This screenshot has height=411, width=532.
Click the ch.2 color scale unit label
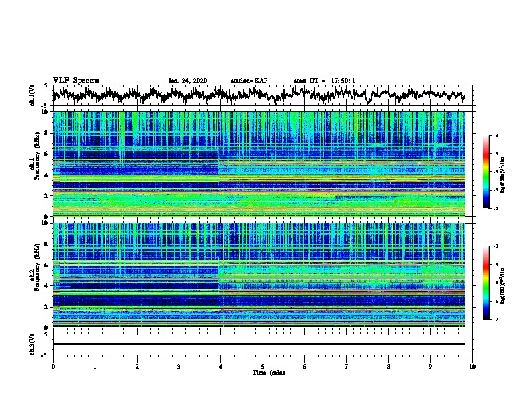coord(503,286)
